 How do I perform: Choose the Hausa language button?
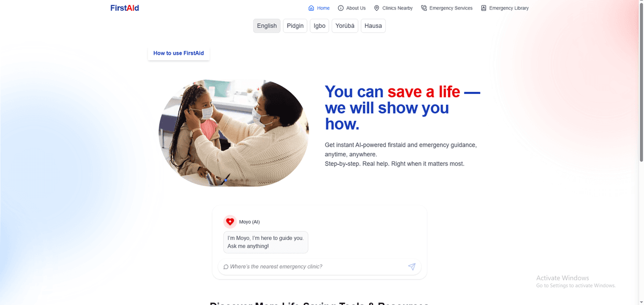(x=373, y=26)
